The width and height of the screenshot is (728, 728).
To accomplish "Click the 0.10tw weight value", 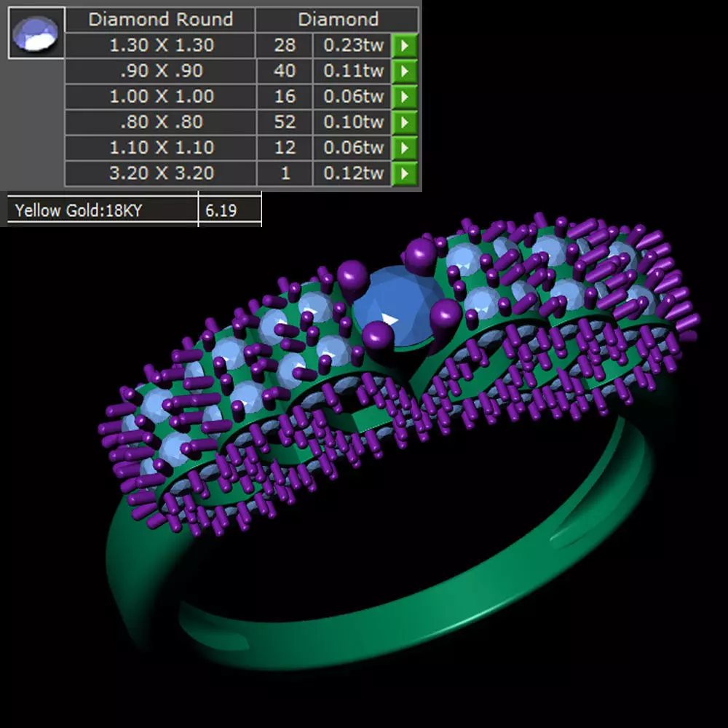I will 352,122.
